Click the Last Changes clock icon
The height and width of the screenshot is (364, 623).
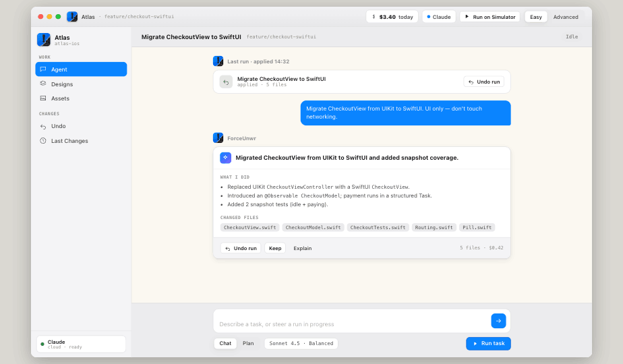coord(43,141)
